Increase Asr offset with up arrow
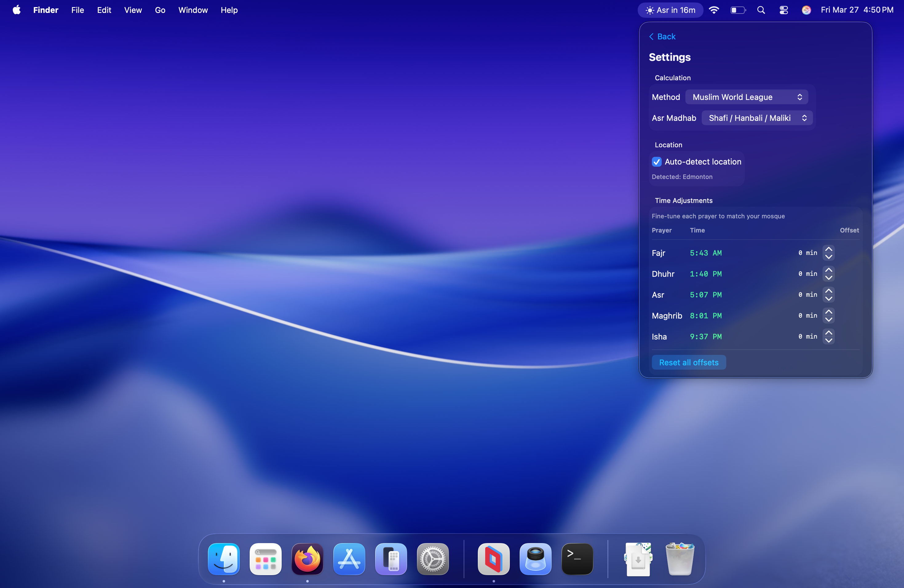The image size is (904, 588). click(829, 291)
